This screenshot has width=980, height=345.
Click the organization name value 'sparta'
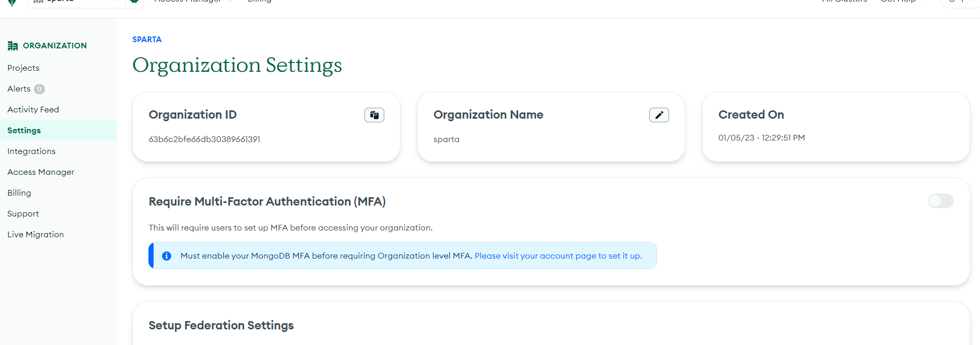(x=446, y=139)
